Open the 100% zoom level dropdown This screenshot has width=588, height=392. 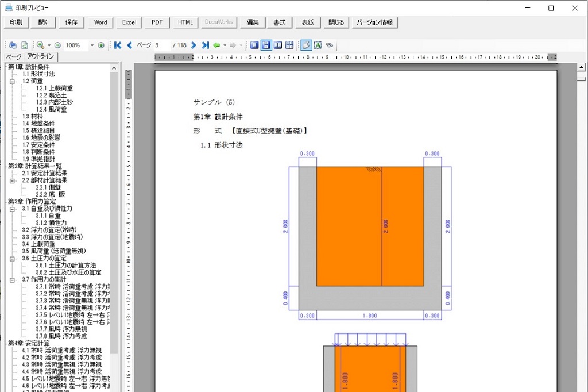(x=92, y=45)
